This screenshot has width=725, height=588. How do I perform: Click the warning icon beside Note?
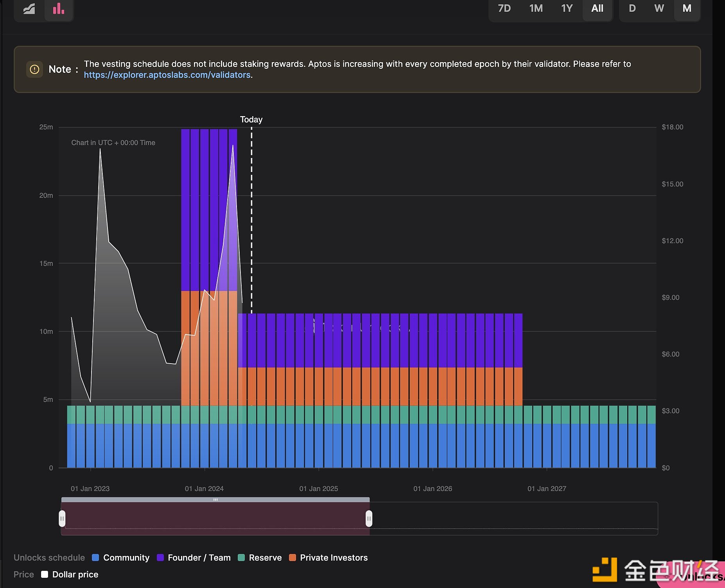[34, 69]
